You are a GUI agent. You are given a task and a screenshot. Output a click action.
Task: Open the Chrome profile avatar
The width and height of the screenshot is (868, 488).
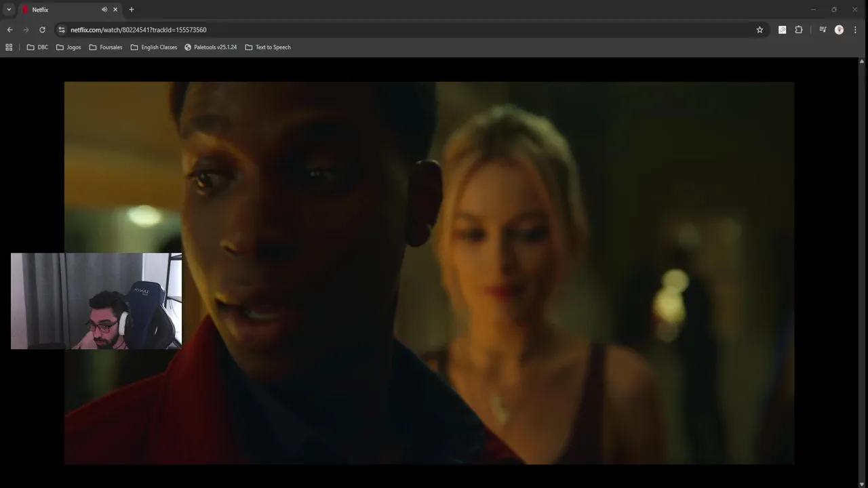pyautogui.click(x=839, y=30)
